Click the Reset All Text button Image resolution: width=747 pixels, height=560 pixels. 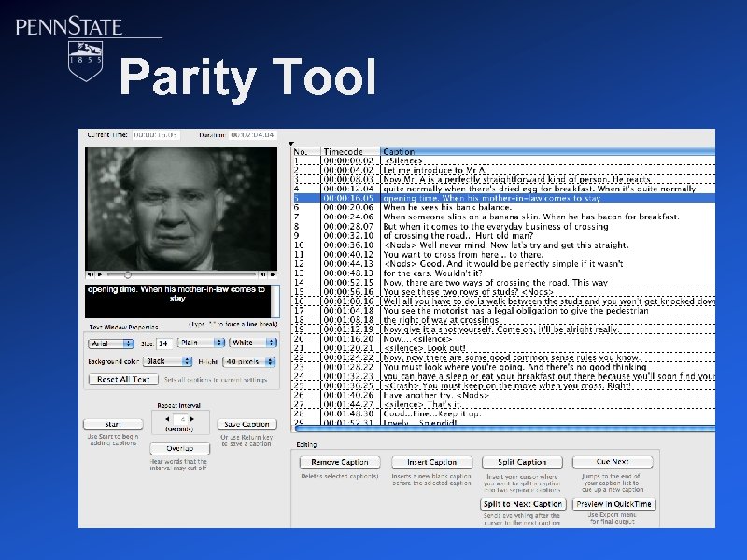tap(123, 379)
